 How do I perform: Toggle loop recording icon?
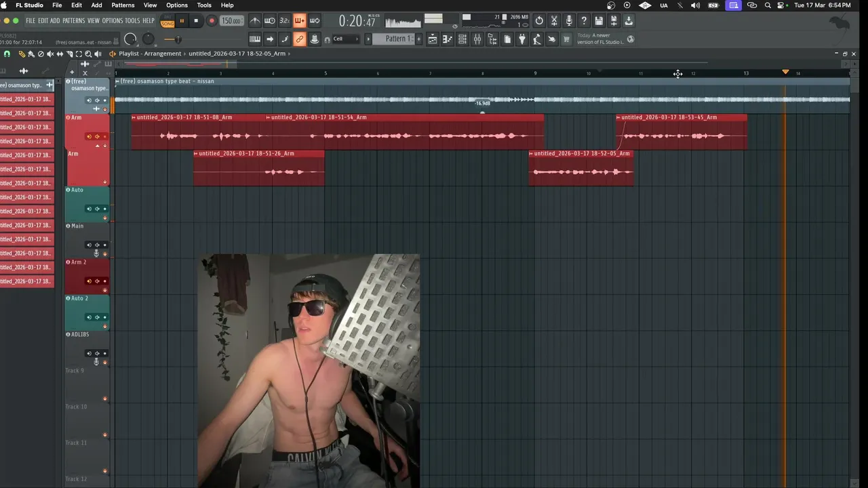click(x=315, y=21)
